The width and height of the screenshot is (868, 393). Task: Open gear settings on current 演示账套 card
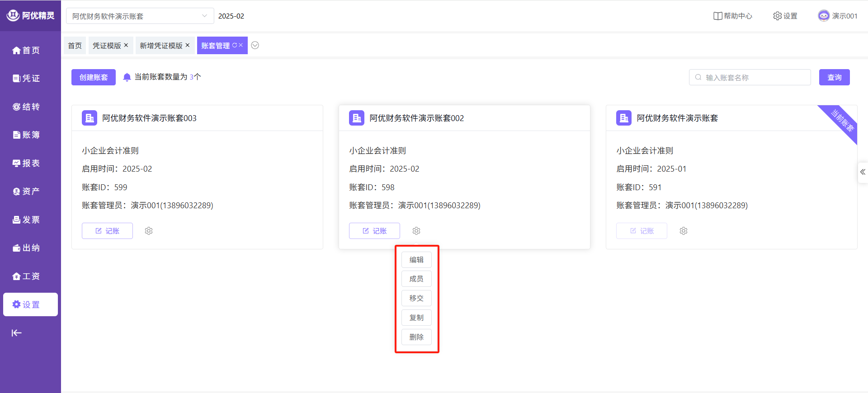tap(684, 231)
